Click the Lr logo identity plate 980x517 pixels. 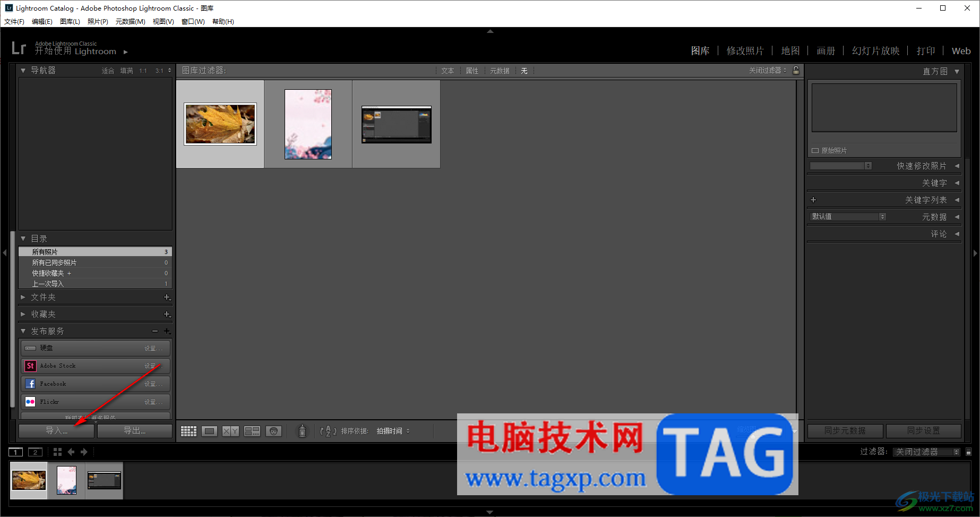19,48
